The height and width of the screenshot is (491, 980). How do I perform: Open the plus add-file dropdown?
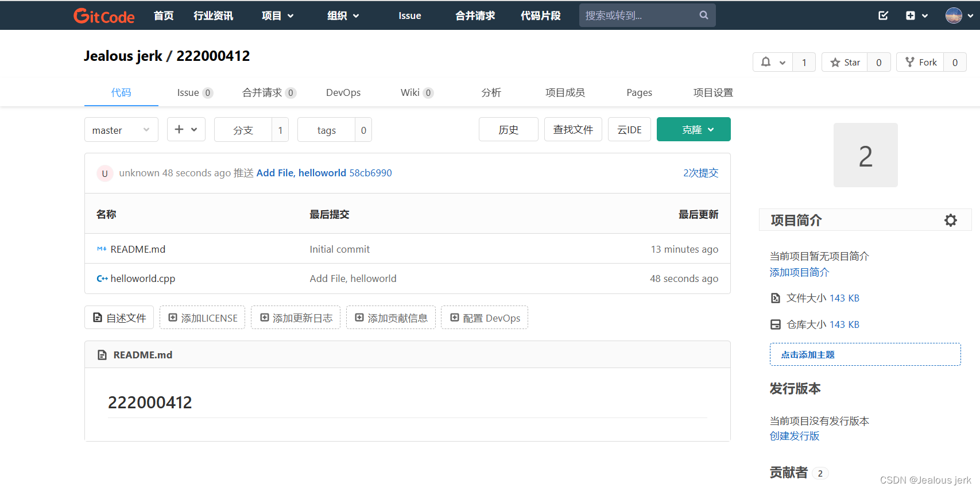(186, 129)
